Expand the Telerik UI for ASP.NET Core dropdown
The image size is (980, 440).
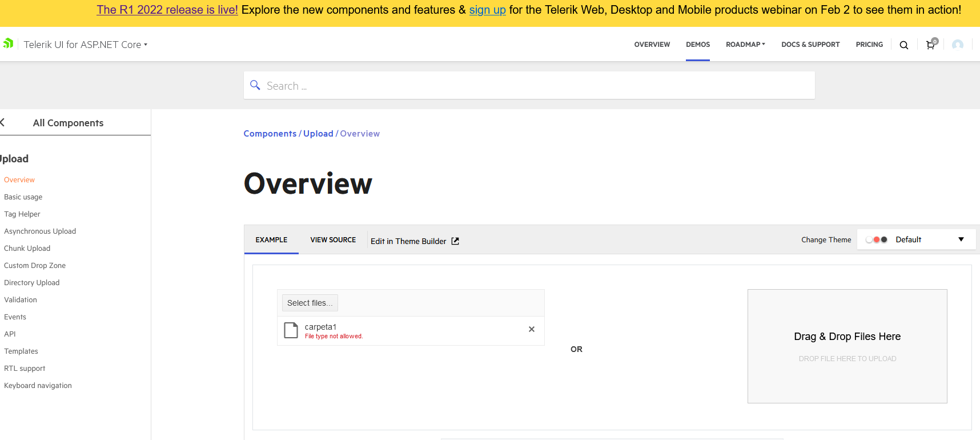pos(86,45)
